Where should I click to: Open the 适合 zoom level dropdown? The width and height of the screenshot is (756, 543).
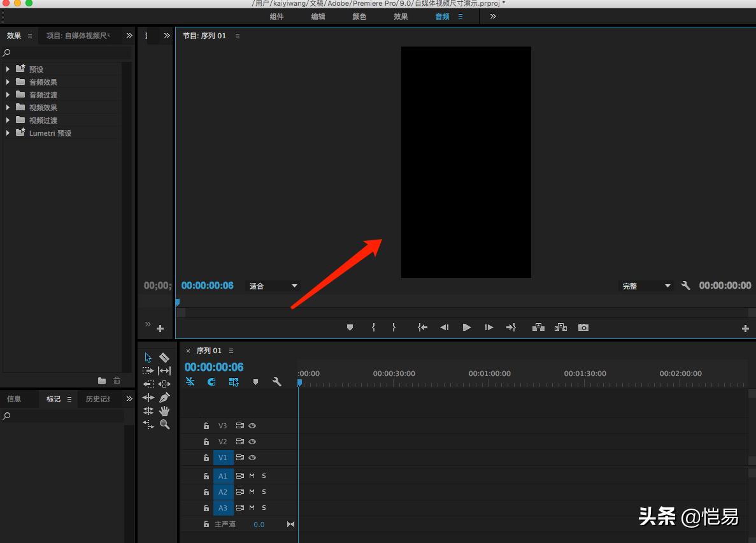pyautogui.click(x=273, y=286)
